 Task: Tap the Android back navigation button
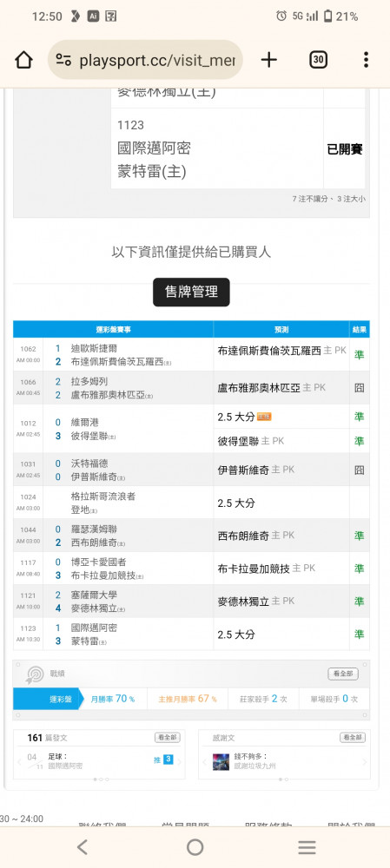click(x=82, y=847)
